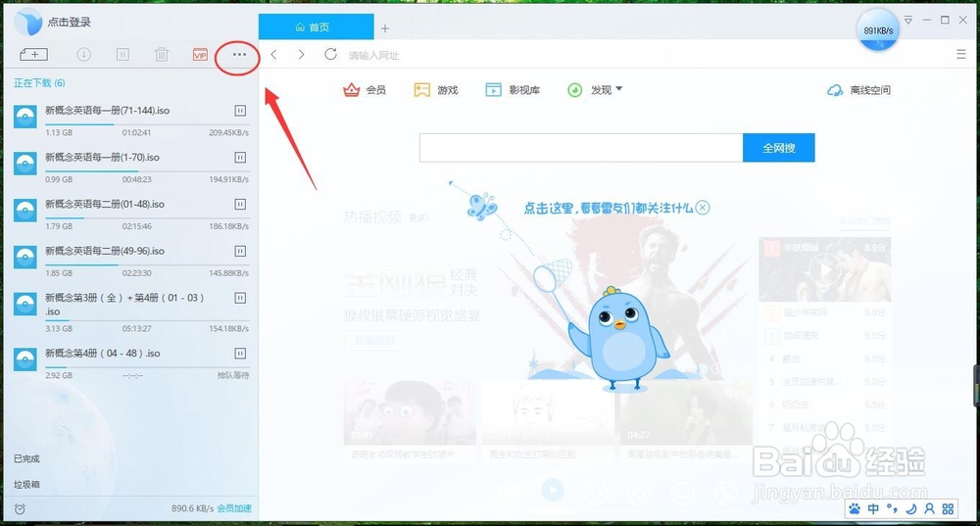This screenshot has width=980, height=526.
Task: Pause 新概念第3册（全）+第4册 download
Action: point(240,298)
